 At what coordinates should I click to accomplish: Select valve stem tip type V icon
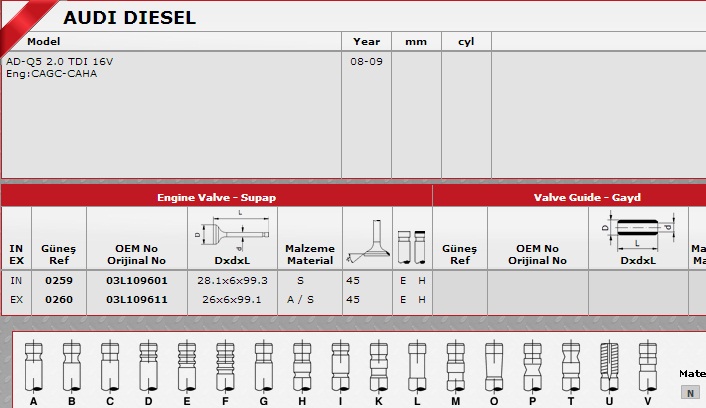pyautogui.click(x=647, y=367)
